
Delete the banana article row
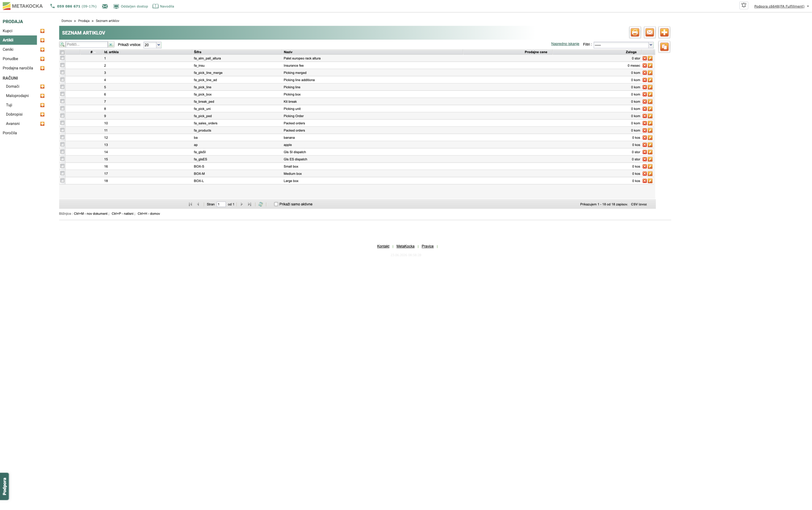point(645,138)
